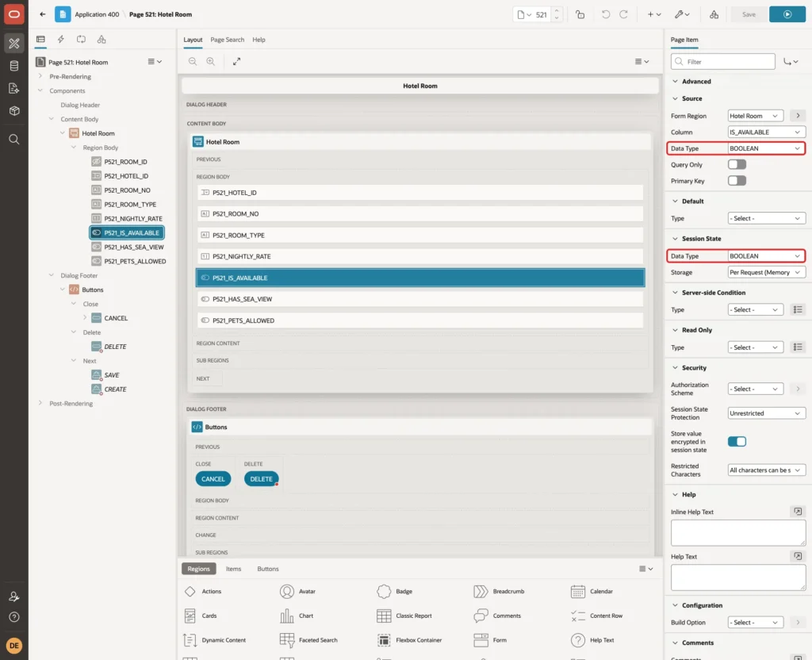Screen dimensions: 812x660
Task: Open the Session State Protection dropdown
Action: pyautogui.click(x=766, y=413)
